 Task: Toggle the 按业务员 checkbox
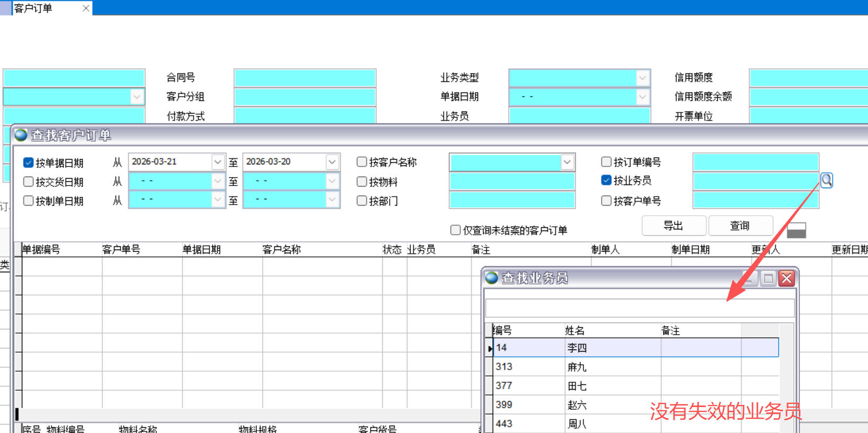click(607, 180)
